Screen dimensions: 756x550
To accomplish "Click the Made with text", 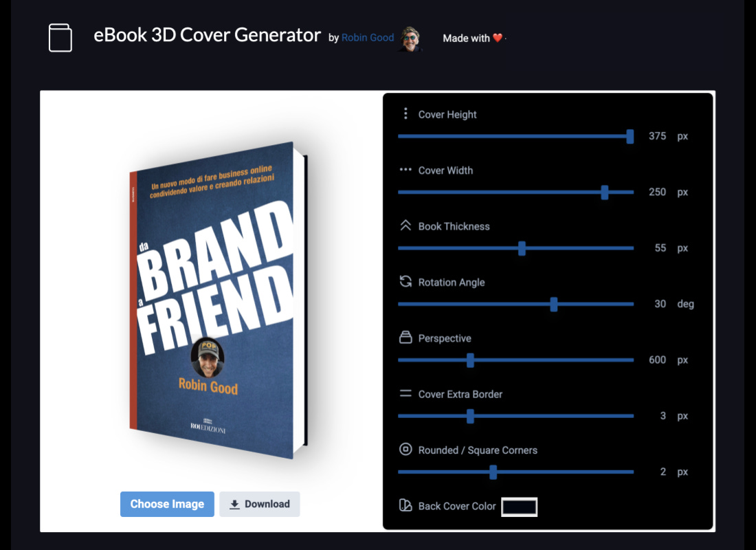I will (466, 38).
